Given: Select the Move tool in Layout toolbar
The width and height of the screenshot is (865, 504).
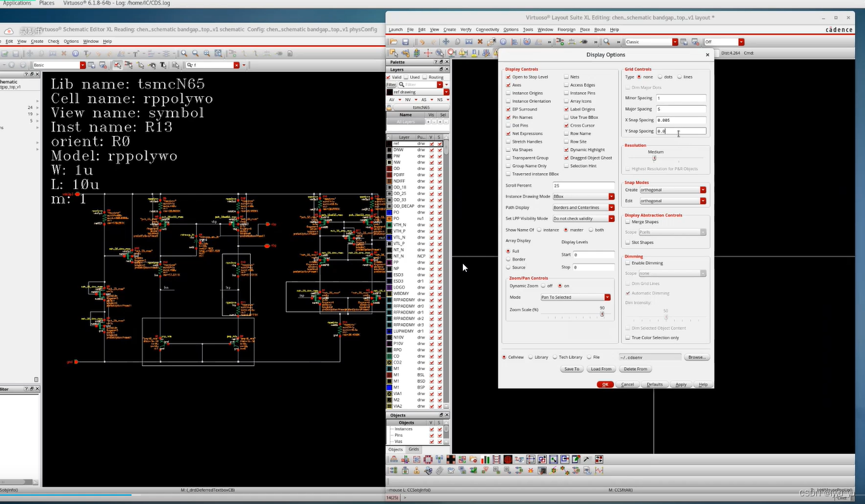Looking at the screenshot, I should (446, 42).
